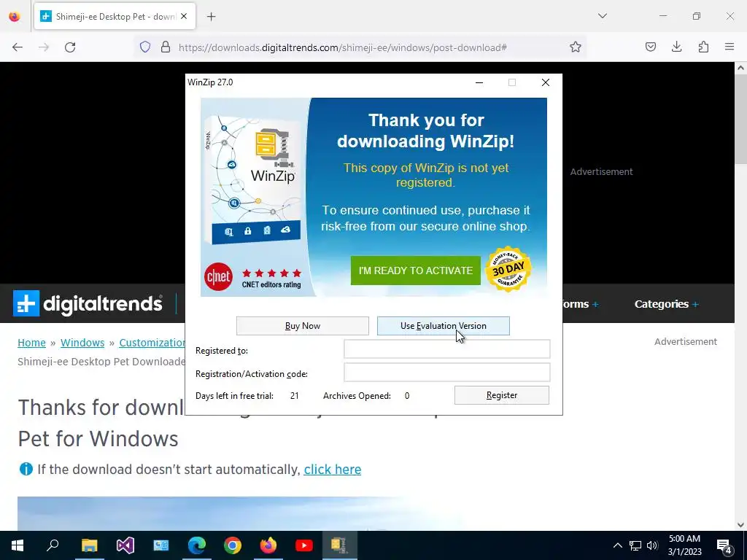Open Microsoft Edge from the taskbar
This screenshot has width=747, height=560.
click(x=196, y=545)
